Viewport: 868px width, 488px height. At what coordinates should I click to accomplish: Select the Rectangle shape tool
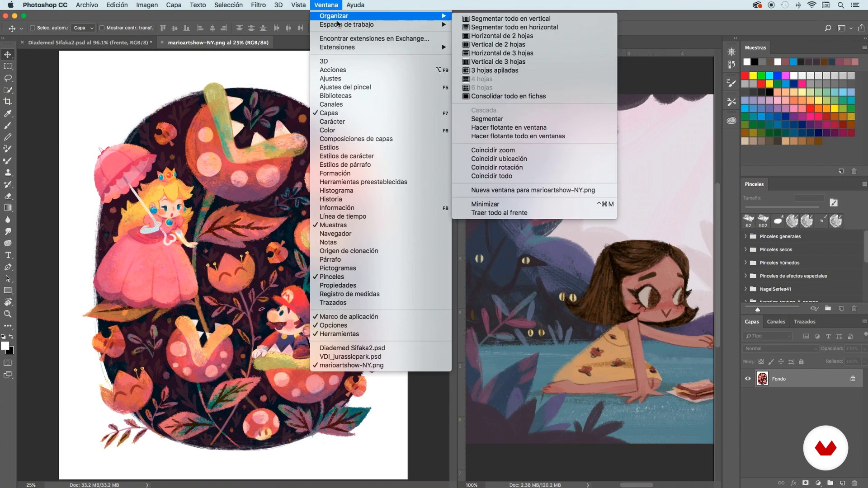8,291
